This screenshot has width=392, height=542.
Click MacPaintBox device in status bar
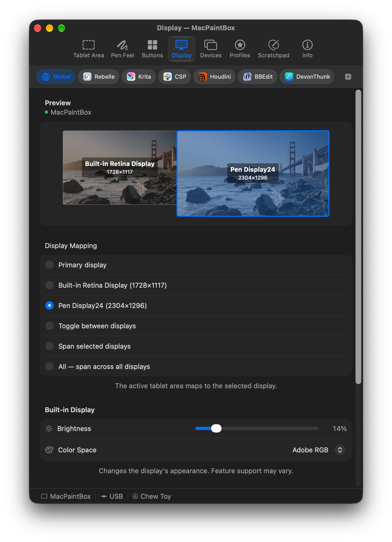66,496
